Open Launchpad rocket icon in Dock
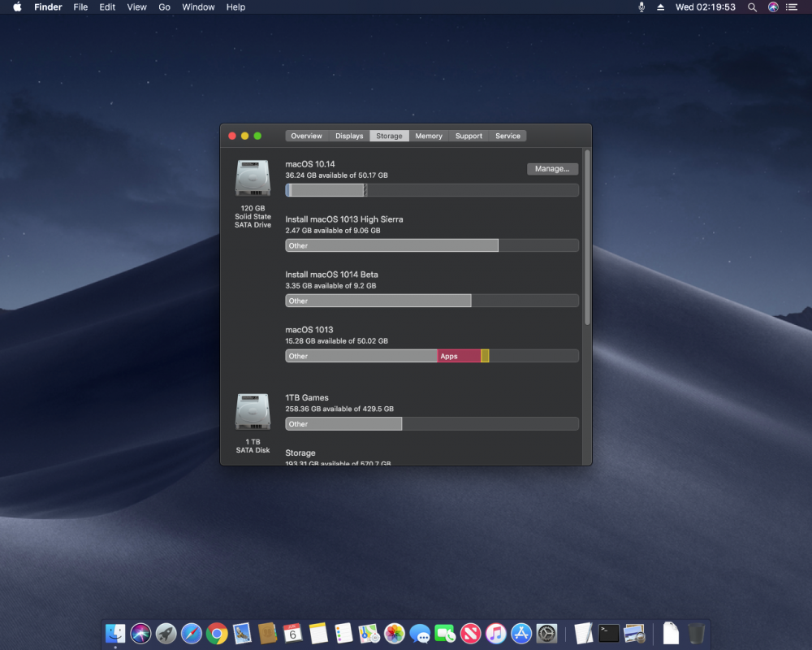The height and width of the screenshot is (650, 812). coord(166,633)
